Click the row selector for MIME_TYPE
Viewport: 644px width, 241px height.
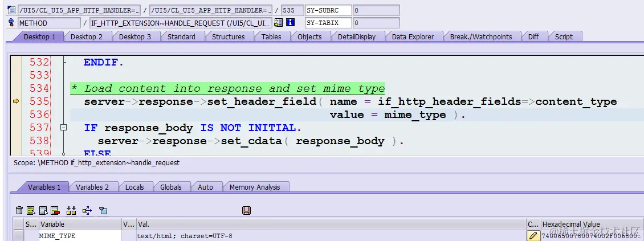[18, 236]
